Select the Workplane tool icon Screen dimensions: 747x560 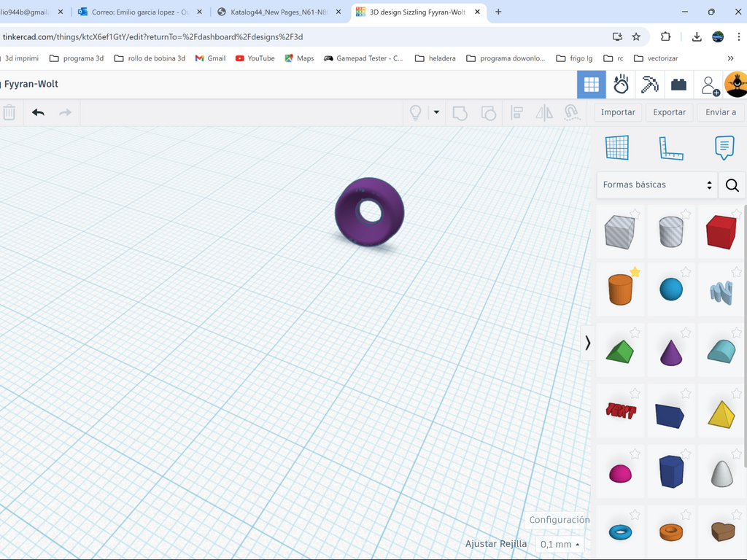[x=617, y=147]
